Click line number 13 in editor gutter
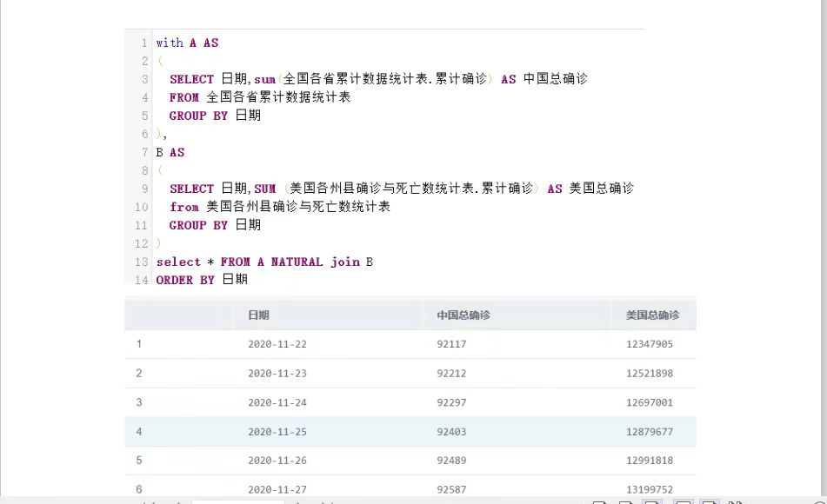827x504 pixels. [142, 262]
